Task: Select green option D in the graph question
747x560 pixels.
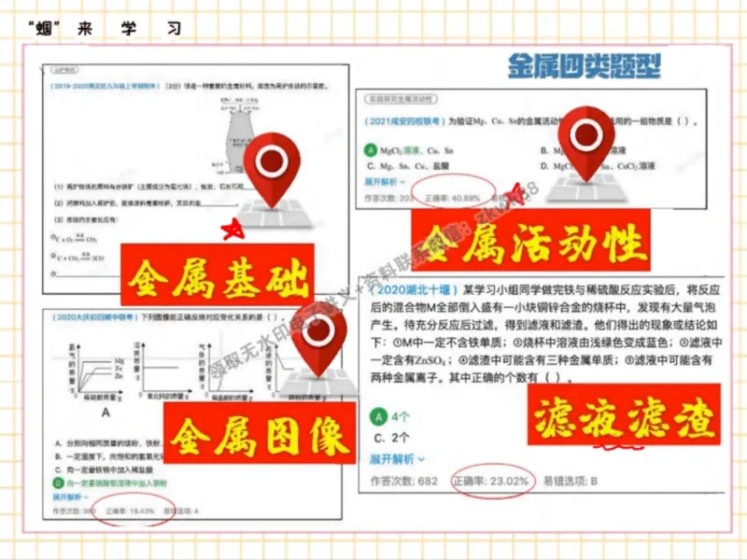Action: [110, 483]
